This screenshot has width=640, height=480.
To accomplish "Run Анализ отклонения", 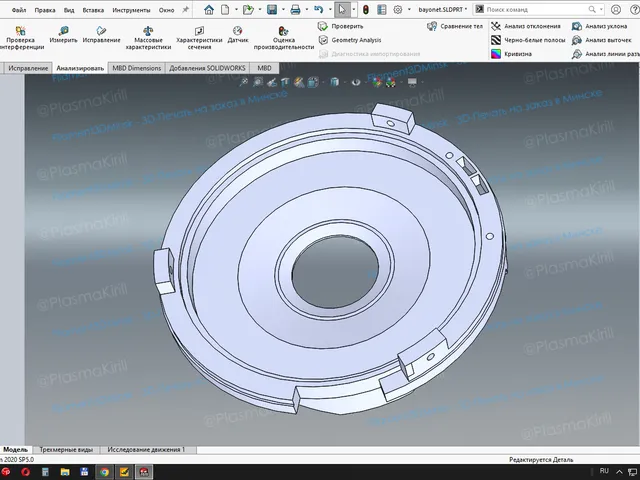I will [x=526, y=26].
